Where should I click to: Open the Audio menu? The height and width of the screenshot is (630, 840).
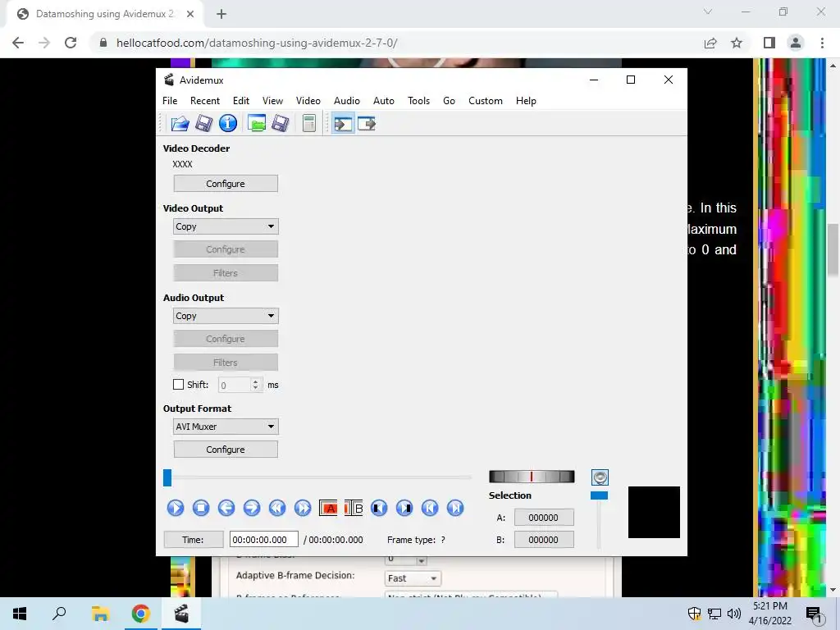pos(347,101)
